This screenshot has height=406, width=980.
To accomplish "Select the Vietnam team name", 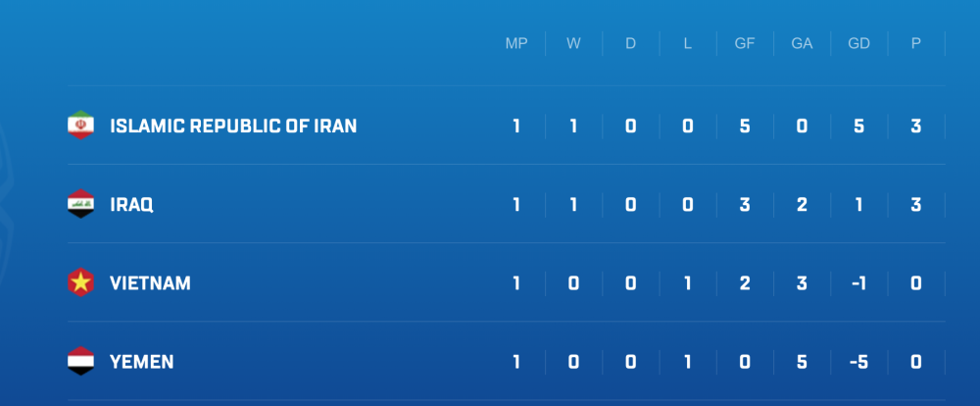I will pyautogui.click(x=150, y=283).
